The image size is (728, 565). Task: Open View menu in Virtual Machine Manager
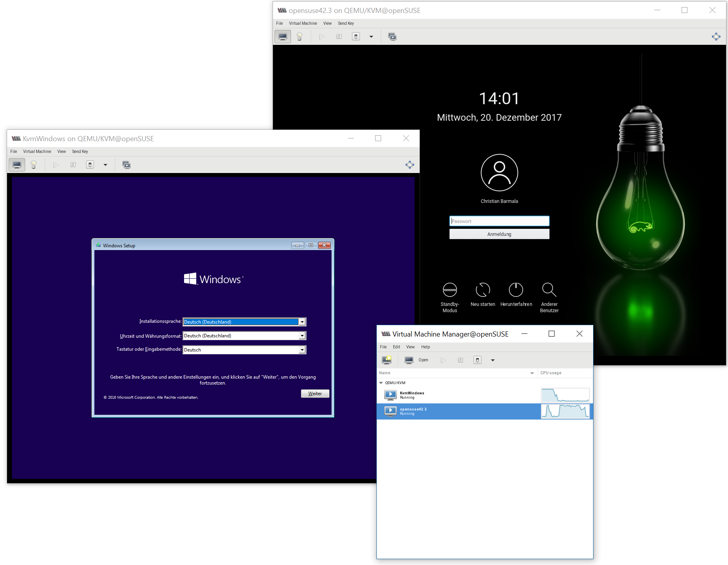point(410,347)
